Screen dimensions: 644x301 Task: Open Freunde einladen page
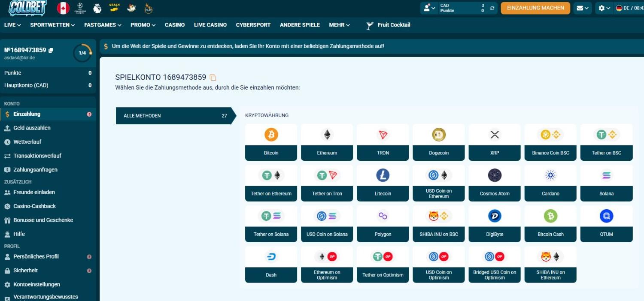tap(48, 192)
